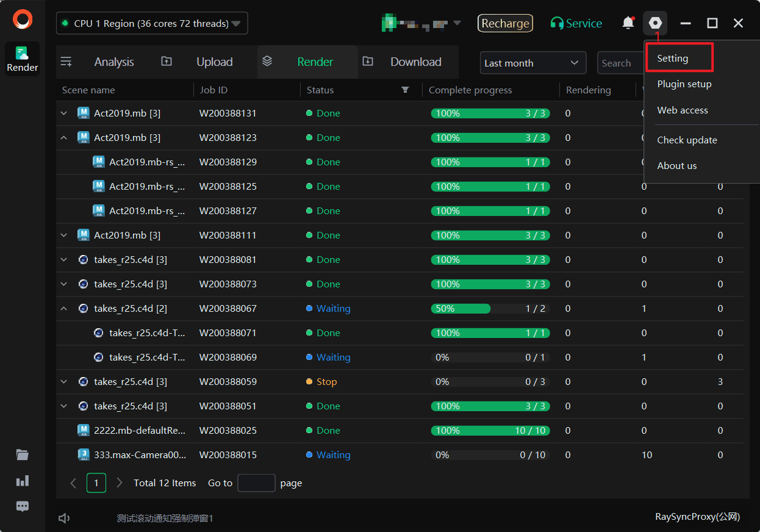Screen dimensions: 760x532
Task: Click the Go to page input field
Action: point(256,483)
